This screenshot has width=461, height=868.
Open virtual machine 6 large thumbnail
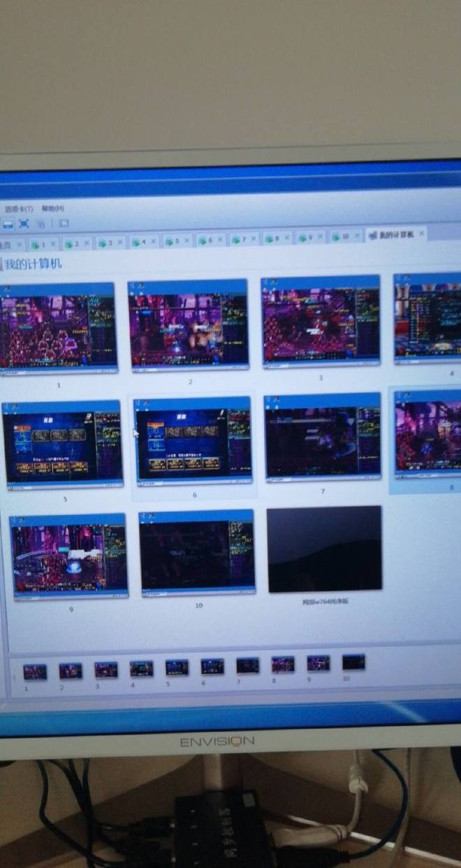tap(192, 440)
